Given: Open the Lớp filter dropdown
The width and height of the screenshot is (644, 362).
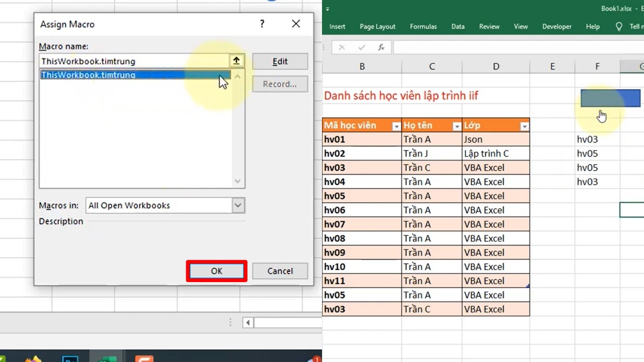Looking at the screenshot, I should [524, 127].
